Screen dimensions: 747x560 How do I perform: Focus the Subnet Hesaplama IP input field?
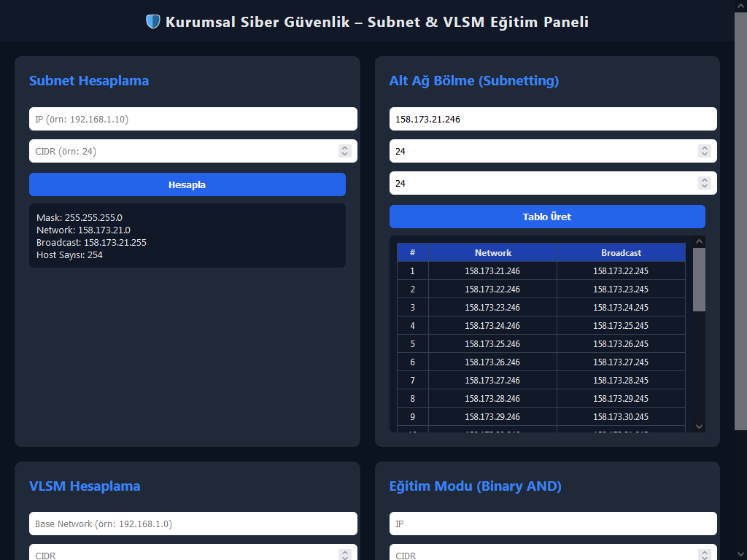point(193,119)
